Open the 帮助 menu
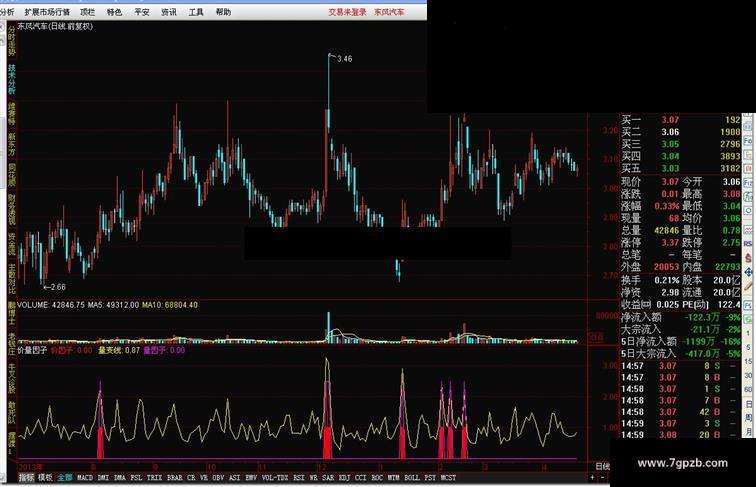This screenshot has width=756, height=487. click(x=223, y=12)
